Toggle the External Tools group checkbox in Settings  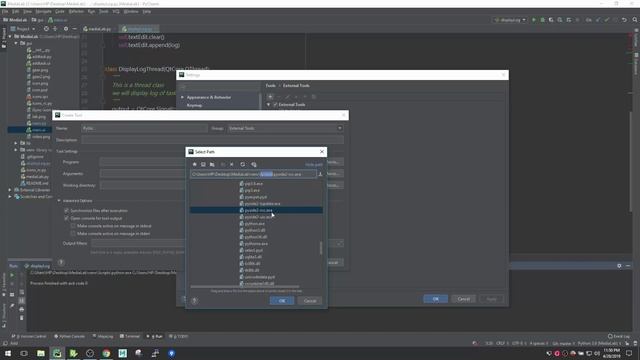[275, 105]
